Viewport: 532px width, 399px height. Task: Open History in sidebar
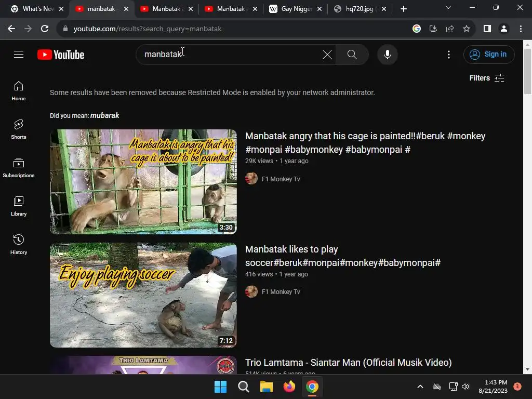[x=19, y=244]
